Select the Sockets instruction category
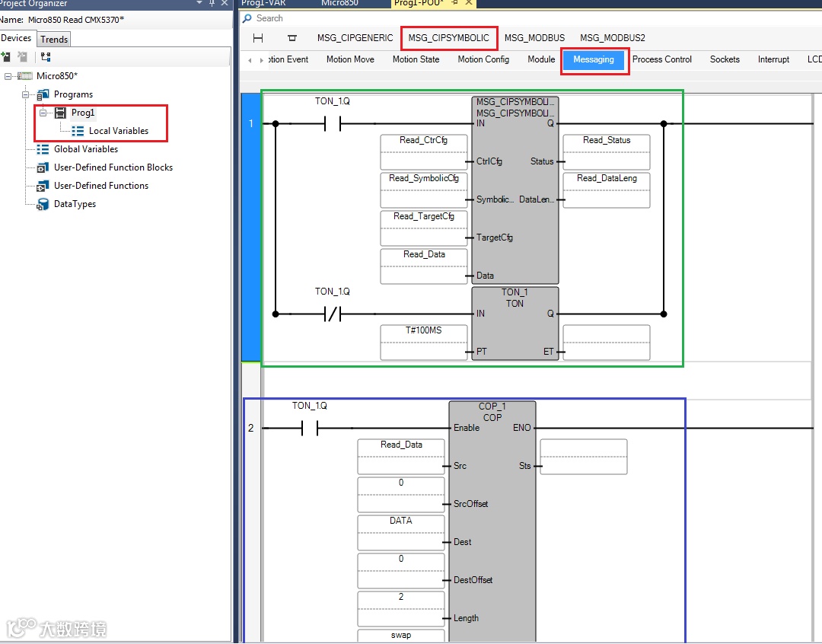The image size is (822, 644). pos(725,60)
